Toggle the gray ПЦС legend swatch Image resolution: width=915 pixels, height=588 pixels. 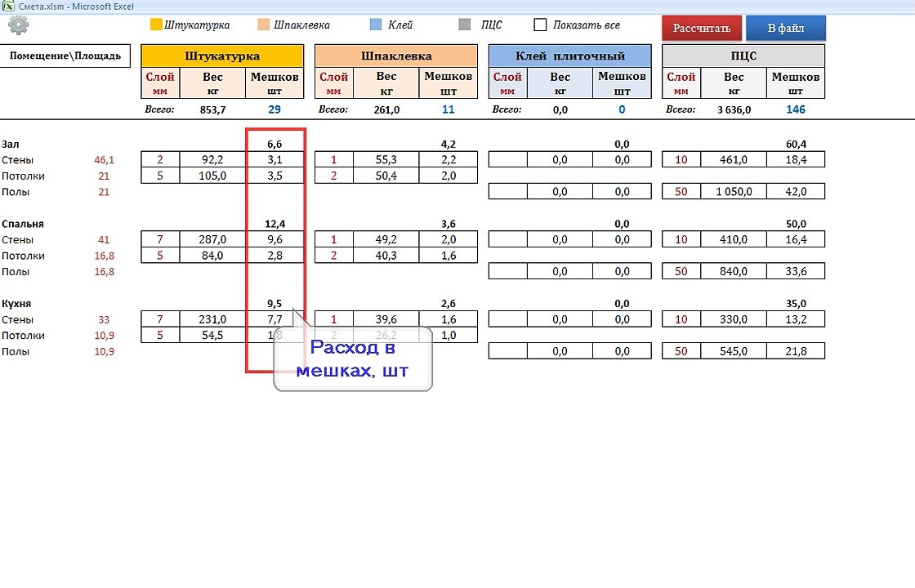tap(465, 24)
